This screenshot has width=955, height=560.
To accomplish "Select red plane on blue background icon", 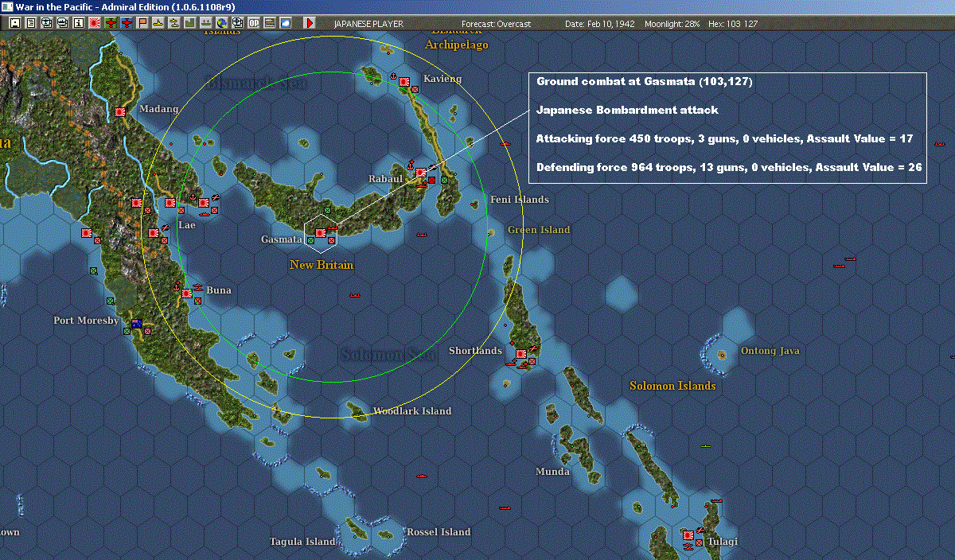I will [x=127, y=24].
